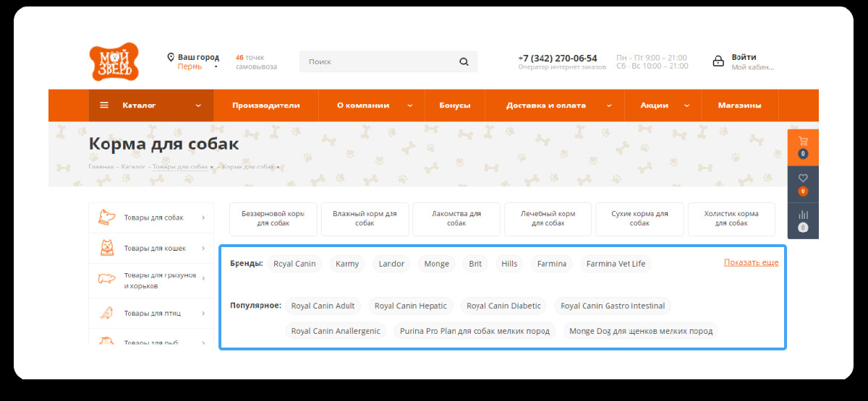The width and height of the screenshot is (868, 401).
Task: Open Товары для птиц sidebar category
Action: coord(151,314)
